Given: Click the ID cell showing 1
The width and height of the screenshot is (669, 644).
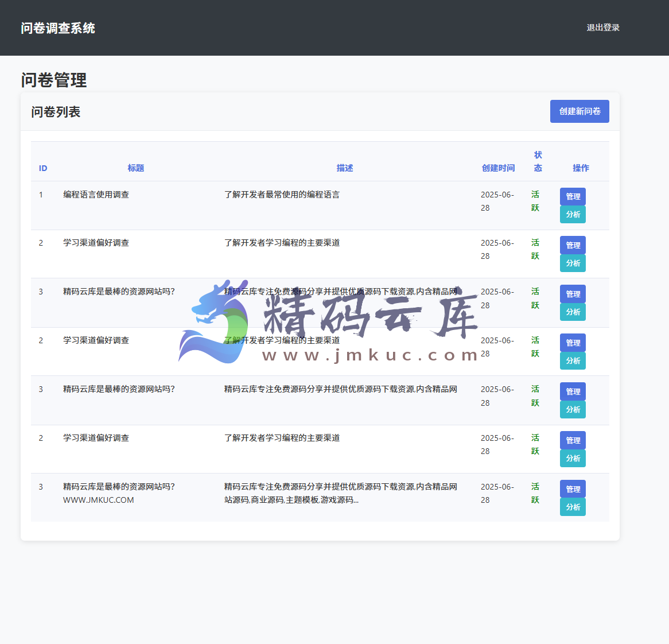Looking at the screenshot, I should coord(41,195).
